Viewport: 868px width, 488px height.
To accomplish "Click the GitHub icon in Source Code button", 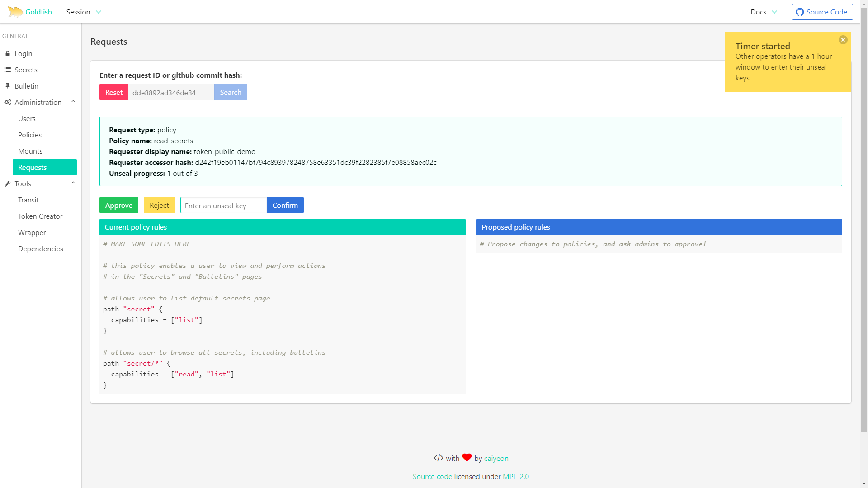I will 800,12.
